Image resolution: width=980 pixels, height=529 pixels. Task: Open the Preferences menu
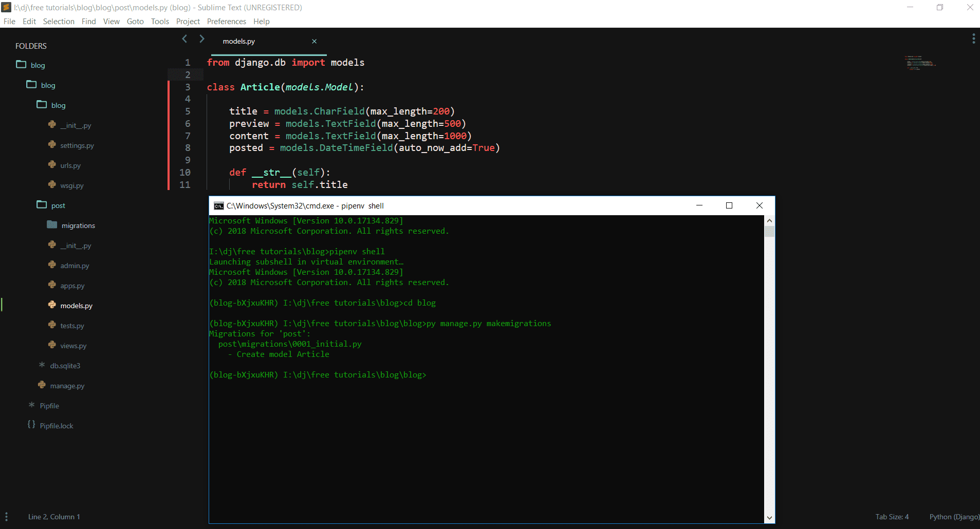(x=226, y=21)
